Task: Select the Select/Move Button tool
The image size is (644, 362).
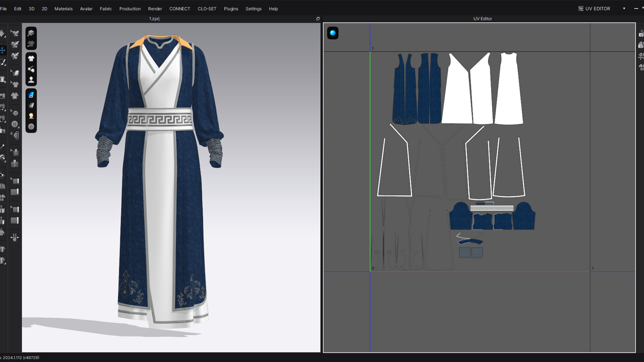Action: pyautogui.click(x=15, y=113)
